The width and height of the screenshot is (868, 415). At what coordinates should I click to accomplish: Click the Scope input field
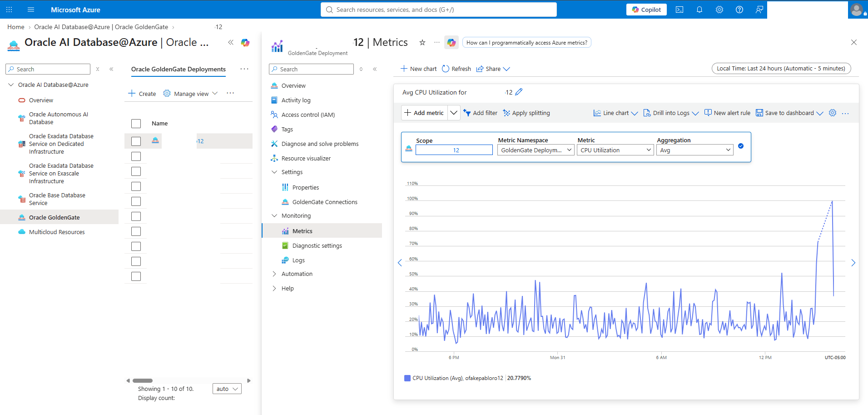(x=454, y=150)
